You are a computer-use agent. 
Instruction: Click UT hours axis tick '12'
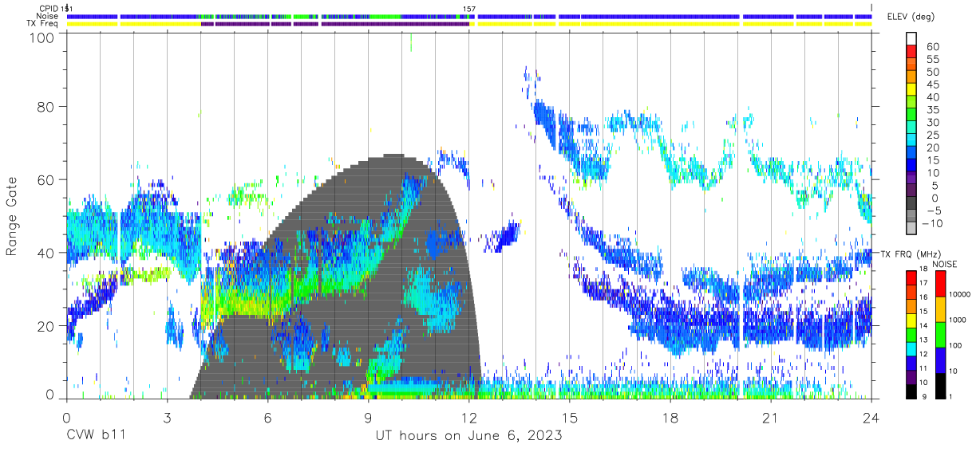(469, 419)
